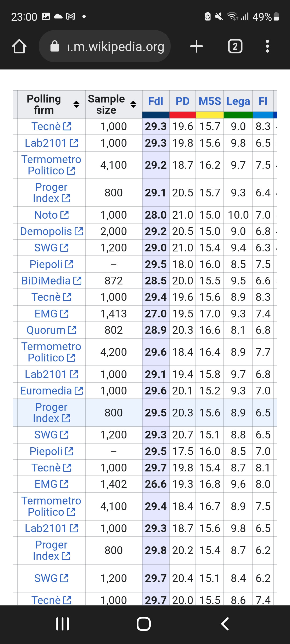The width and height of the screenshot is (290, 644).
Task: Open the PD party header link
Action: [x=183, y=101]
